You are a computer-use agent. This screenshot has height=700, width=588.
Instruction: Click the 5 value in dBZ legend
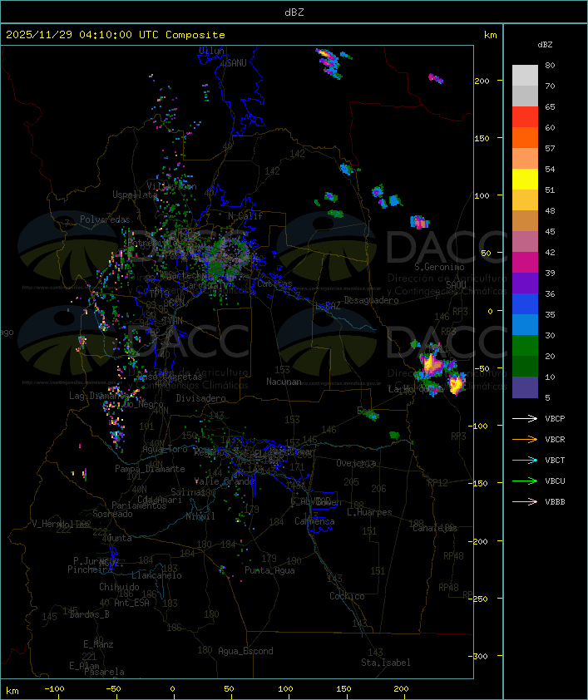coord(548,397)
